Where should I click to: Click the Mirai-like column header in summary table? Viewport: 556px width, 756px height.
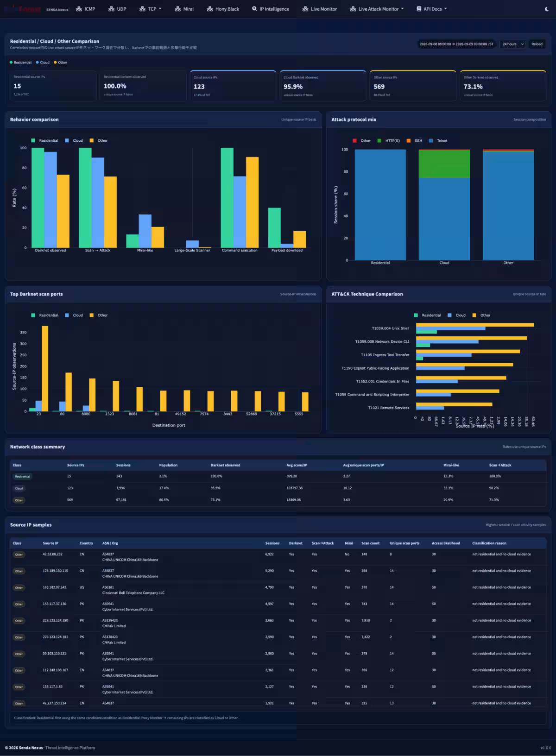(451, 465)
